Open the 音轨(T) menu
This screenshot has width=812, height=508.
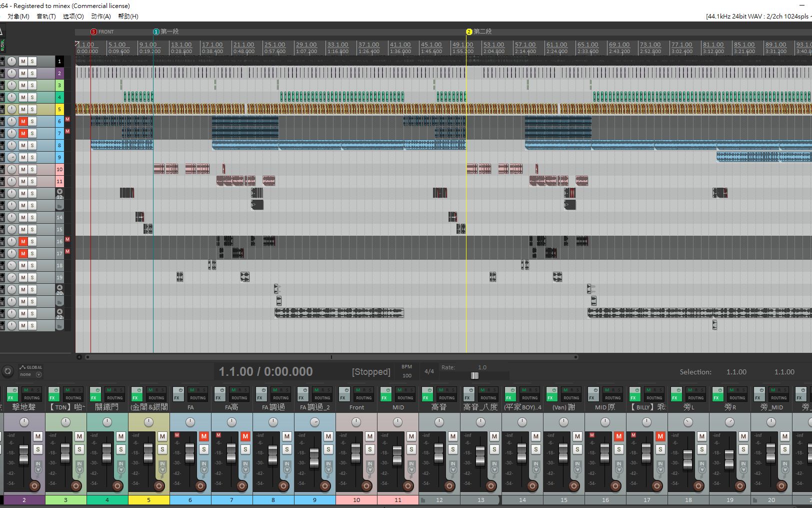coord(46,17)
